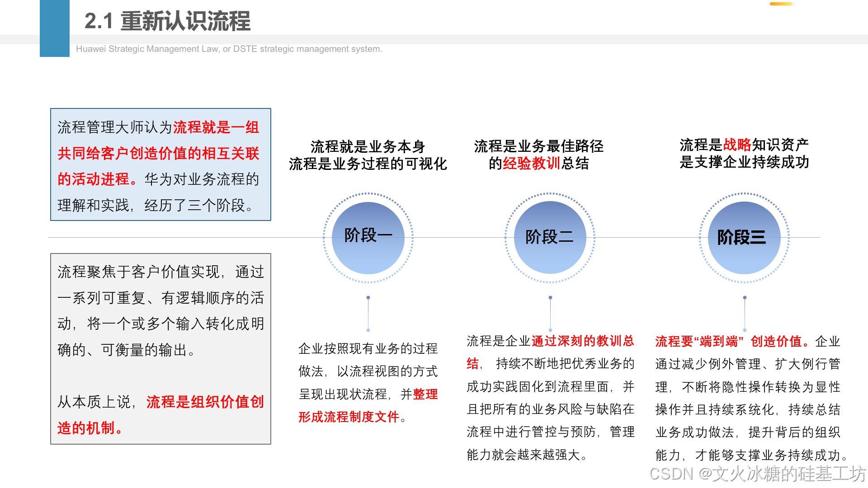This screenshot has height=488, width=868.
Task: Click the stage one description paragraph
Action: pyautogui.click(x=368, y=382)
